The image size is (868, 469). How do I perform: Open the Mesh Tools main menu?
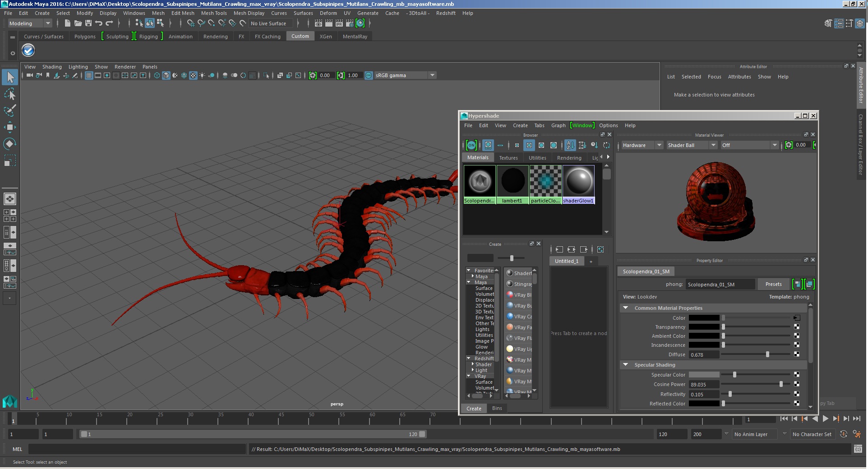(214, 13)
